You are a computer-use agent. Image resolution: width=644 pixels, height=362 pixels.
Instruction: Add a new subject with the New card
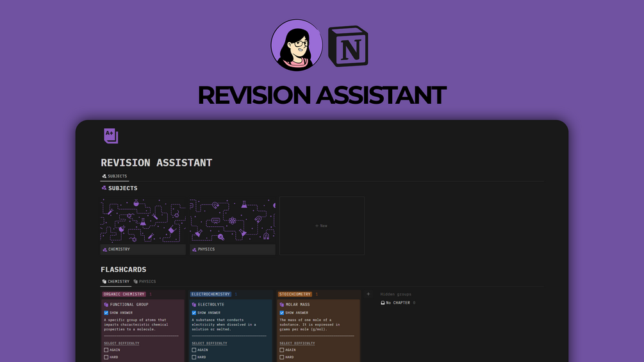tap(322, 226)
